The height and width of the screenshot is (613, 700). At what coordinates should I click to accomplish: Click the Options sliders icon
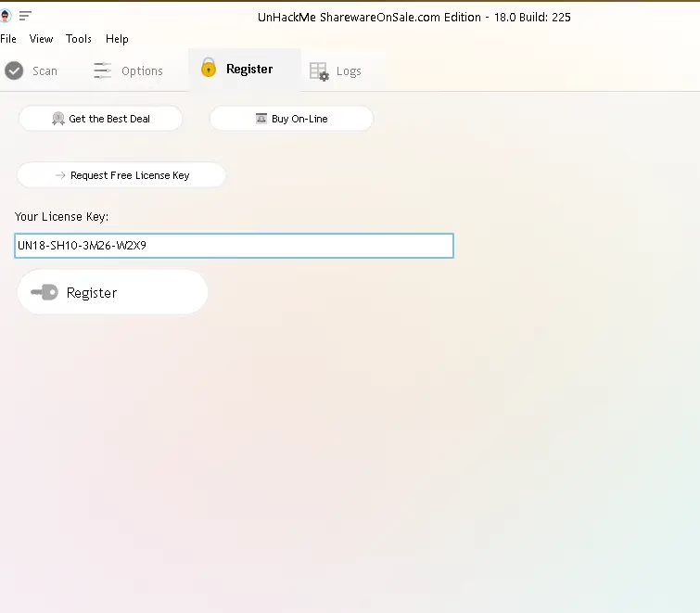(x=103, y=70)
